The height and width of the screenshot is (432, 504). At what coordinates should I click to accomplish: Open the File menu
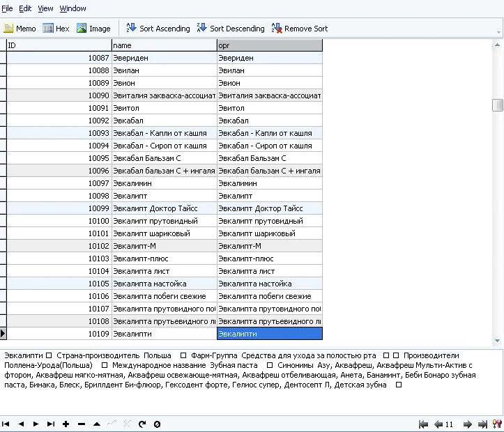coord(7,8)
